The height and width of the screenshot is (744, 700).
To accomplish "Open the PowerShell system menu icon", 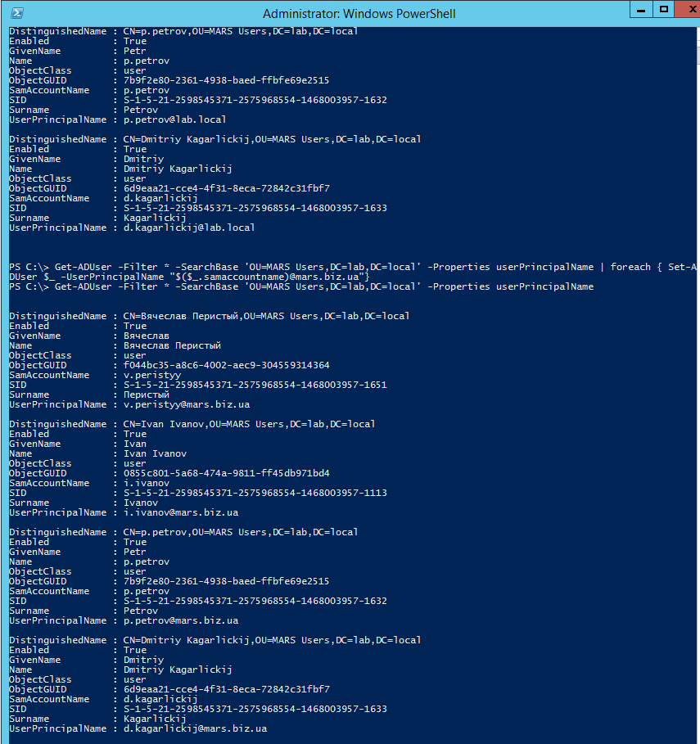I will 17,13.
